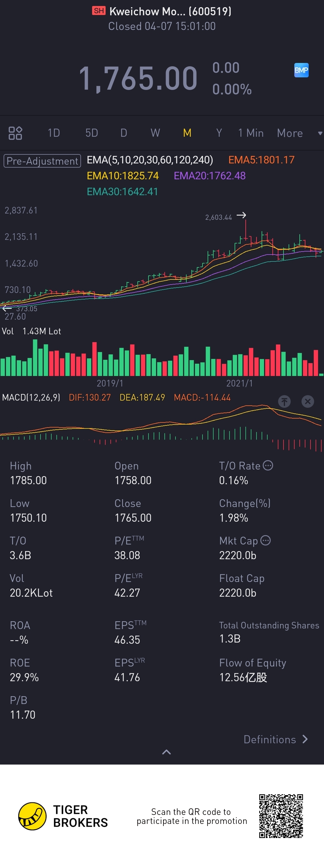Tap DEA:187.49 value
This screenshot has width=324, height=868.
point(142,398)
